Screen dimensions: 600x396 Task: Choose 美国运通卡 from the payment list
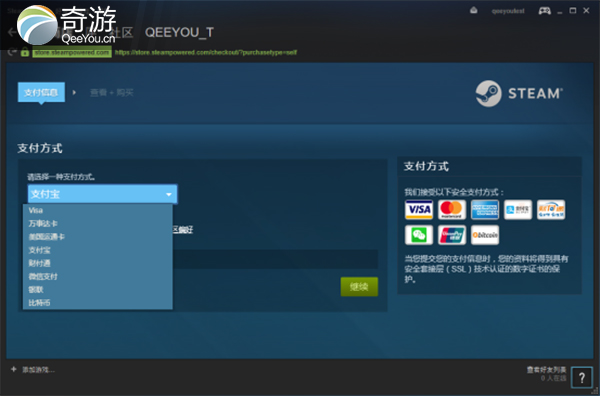pyautogui.click(x=98, y=237)
